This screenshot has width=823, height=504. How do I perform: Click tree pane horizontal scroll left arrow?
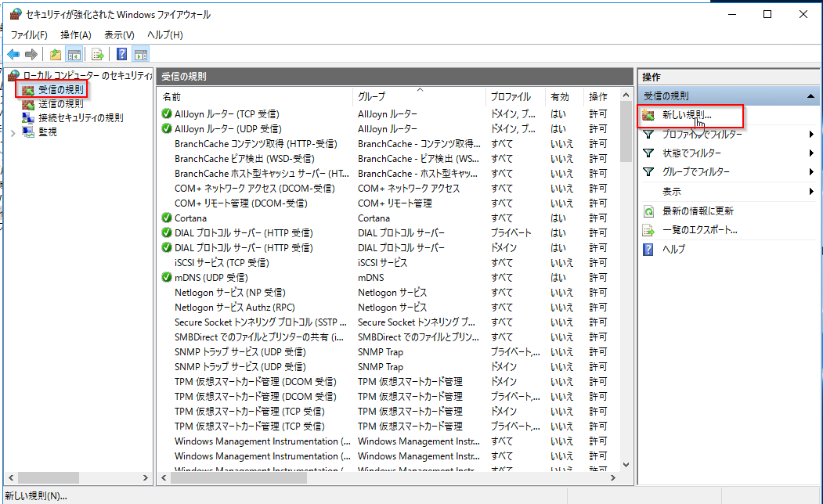[x=10, y=477]
